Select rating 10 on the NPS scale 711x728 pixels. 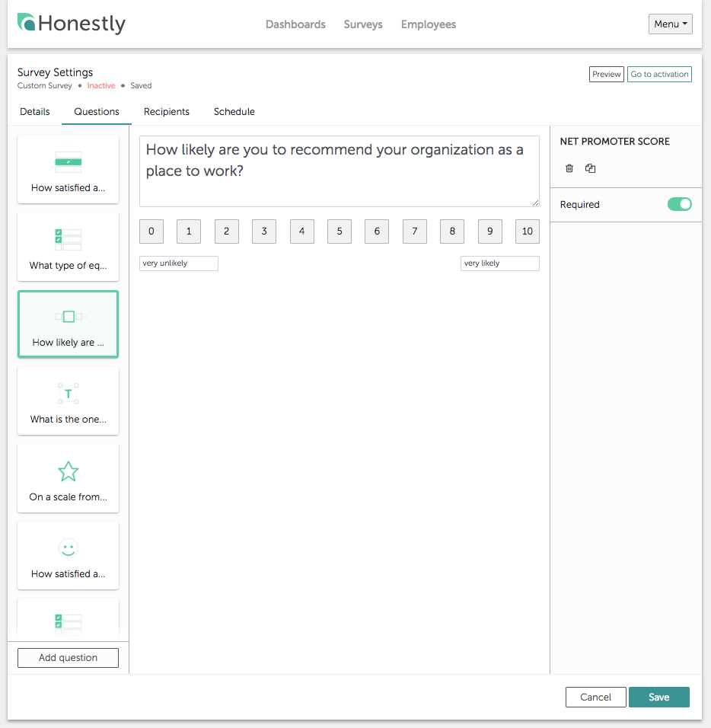pos(527,231)
